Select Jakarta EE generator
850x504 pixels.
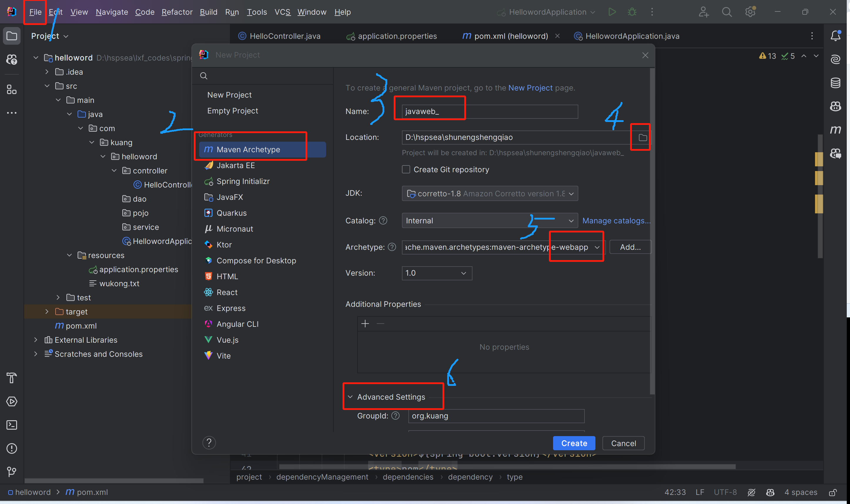click(262, 165)
